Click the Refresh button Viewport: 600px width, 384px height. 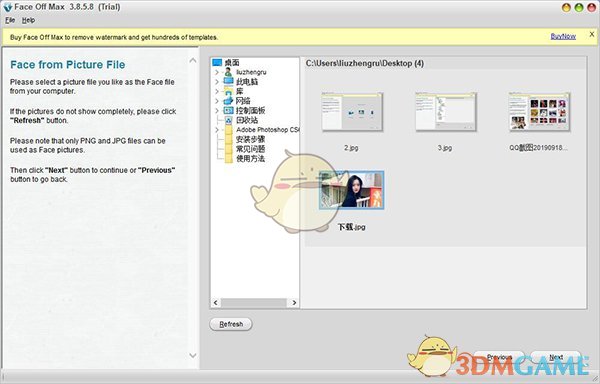click(x=231, y=324)
